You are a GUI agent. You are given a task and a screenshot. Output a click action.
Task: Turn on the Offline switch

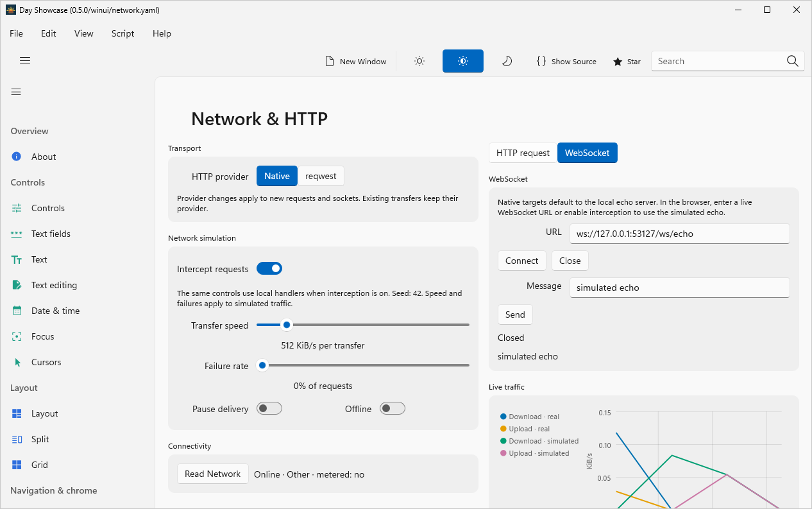pos(393,408)
